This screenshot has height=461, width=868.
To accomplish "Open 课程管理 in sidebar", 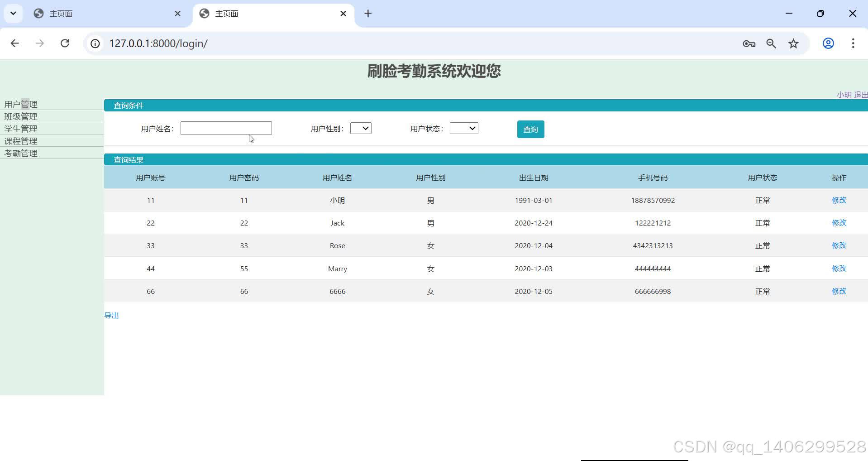I will pyautogui.click(x=21, y=141).
